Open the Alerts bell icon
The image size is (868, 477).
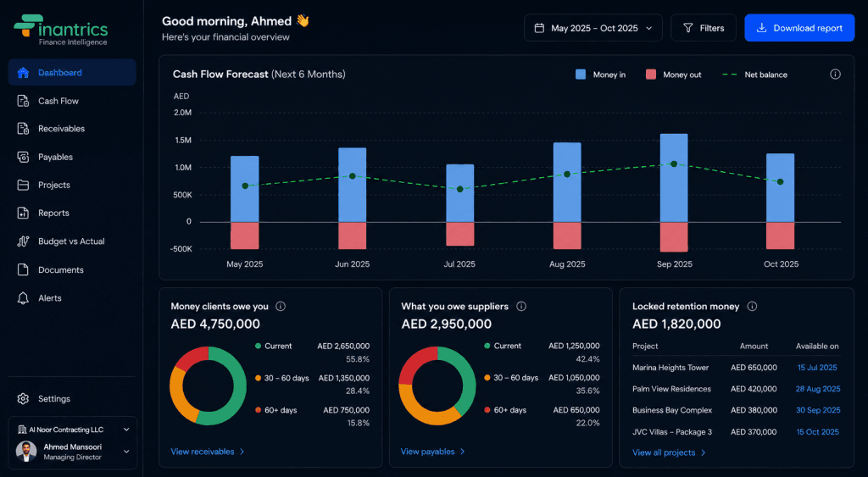click(x=23, y=298)
